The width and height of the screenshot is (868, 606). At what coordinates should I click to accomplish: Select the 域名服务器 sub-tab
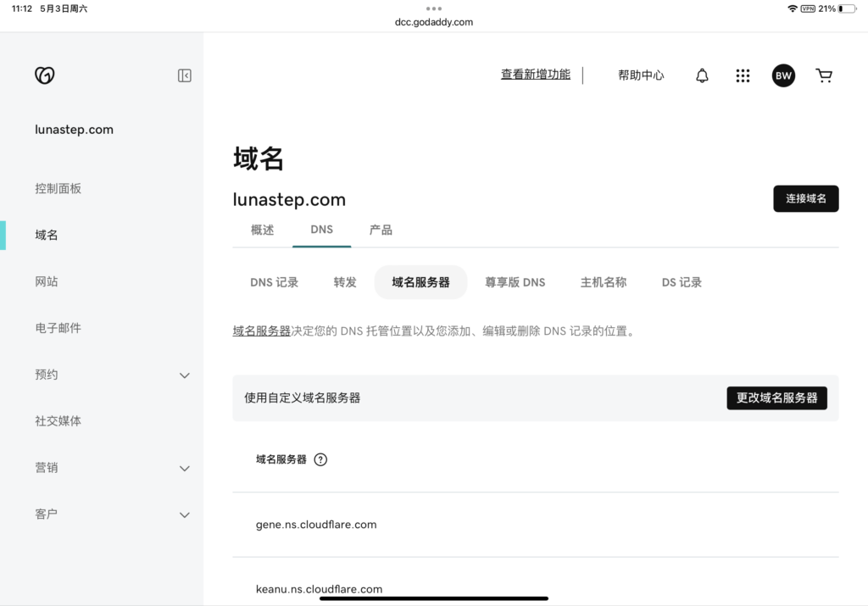[x=420, y=282]
